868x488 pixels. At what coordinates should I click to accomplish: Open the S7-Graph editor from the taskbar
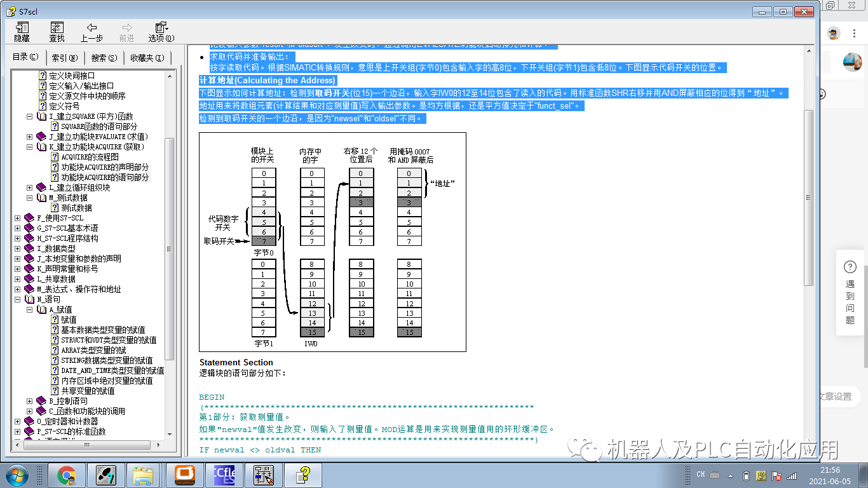264,475
